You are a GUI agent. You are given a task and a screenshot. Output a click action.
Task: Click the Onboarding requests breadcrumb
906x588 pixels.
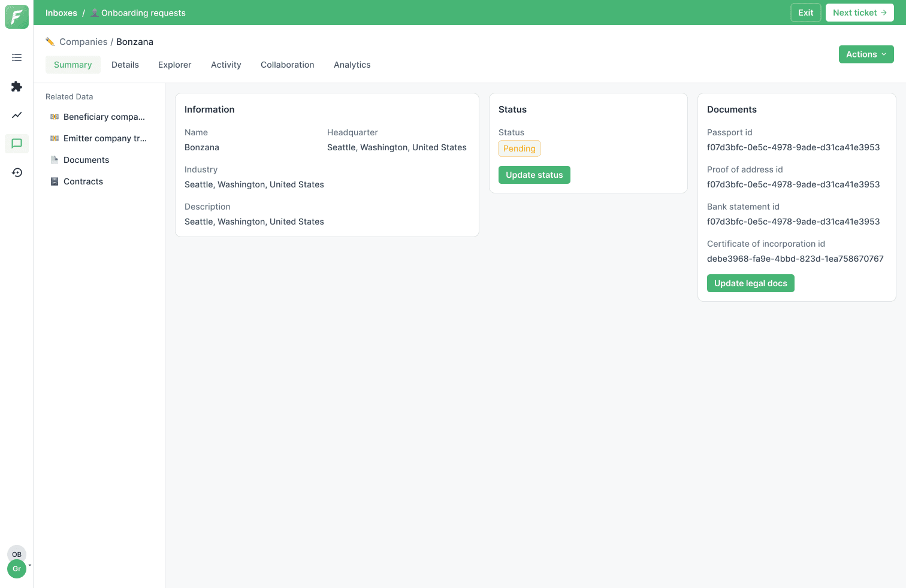pos(143,13)
